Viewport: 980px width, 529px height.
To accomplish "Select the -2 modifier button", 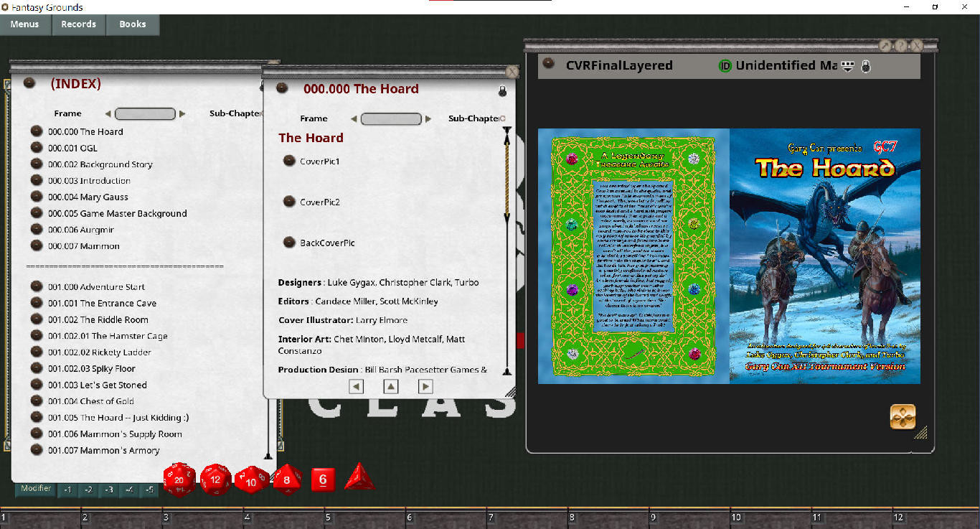I will (x=88, y=490).
